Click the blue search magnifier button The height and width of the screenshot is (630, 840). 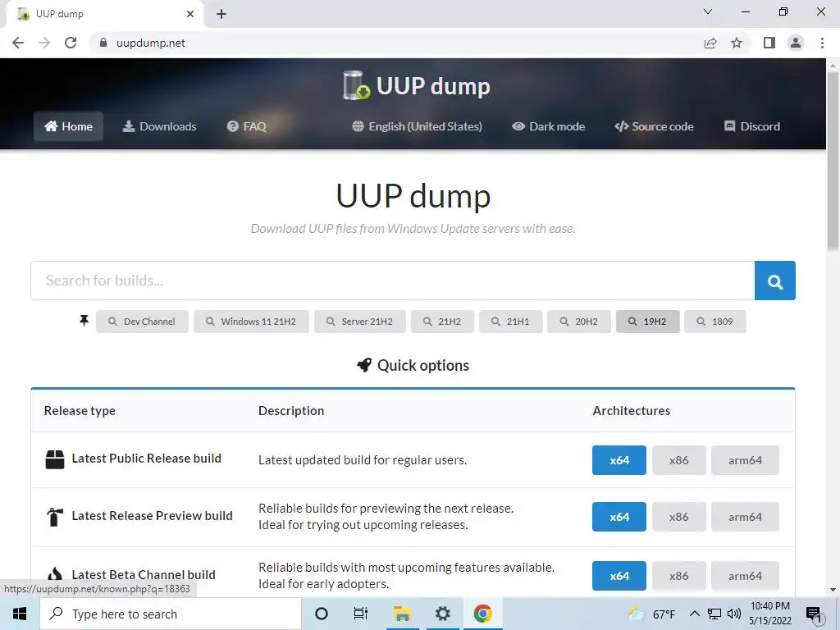pyautogui.click(x=775, y=281)
